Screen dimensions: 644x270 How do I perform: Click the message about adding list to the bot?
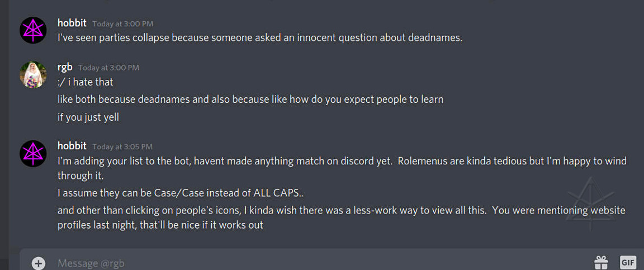[342, 161]
